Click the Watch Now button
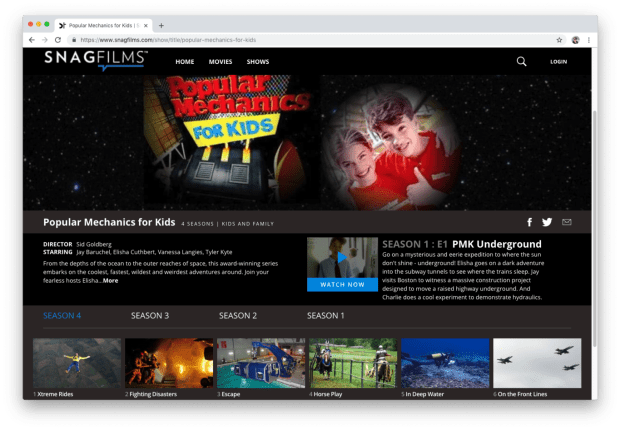Screen dimensions: 620x430 [x=342, y=285]
